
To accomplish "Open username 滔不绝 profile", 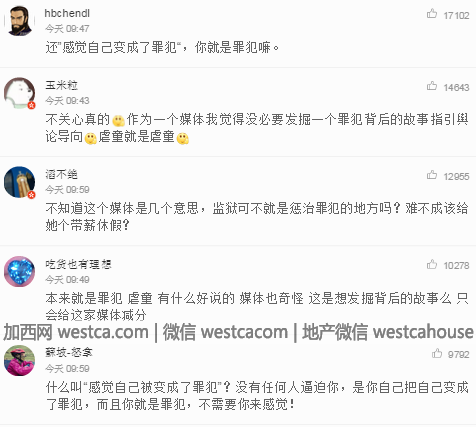I will click(61, 174).
